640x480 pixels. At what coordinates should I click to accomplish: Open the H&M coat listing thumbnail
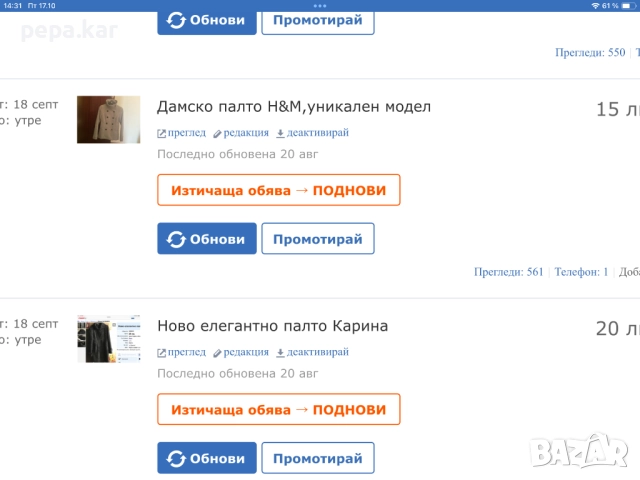pyautogui.click(x=109, y=120)
